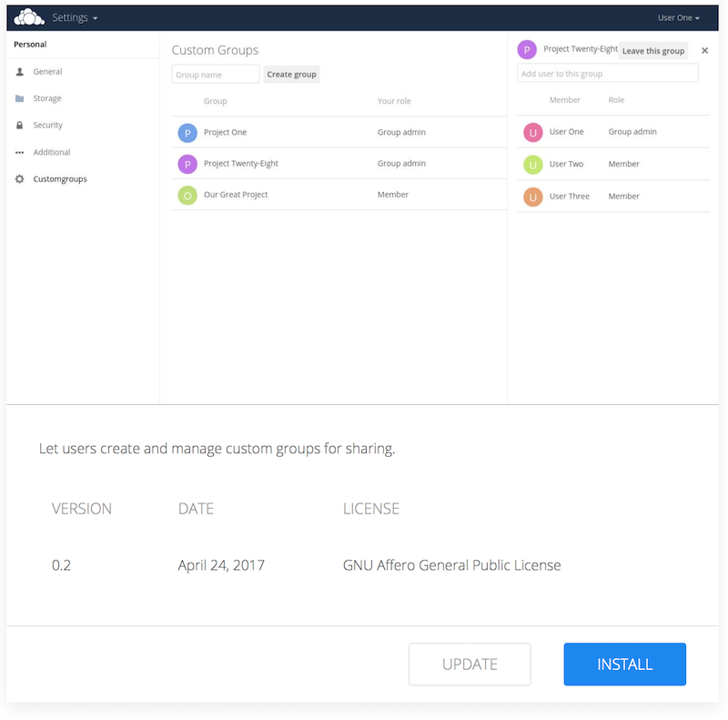Click the Add user to this group field
Screen dimensions: 728x720
click(607, 72)
